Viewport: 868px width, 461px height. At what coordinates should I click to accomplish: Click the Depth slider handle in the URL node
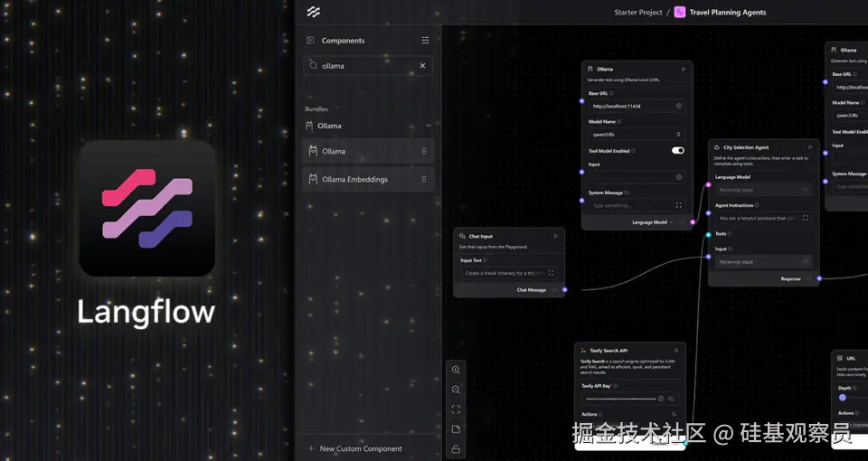point(843,398)
